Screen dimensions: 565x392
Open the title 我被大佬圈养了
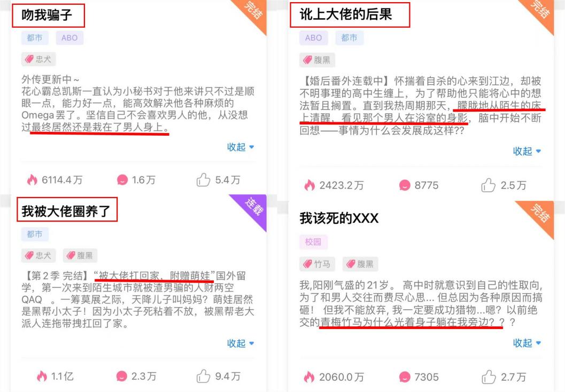click(x=67, y=210)
